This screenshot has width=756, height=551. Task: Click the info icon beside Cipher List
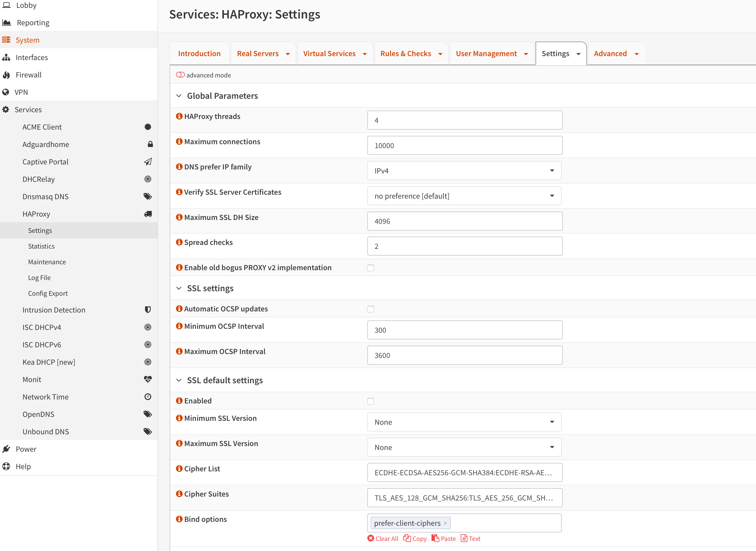[x=179, y=469]
